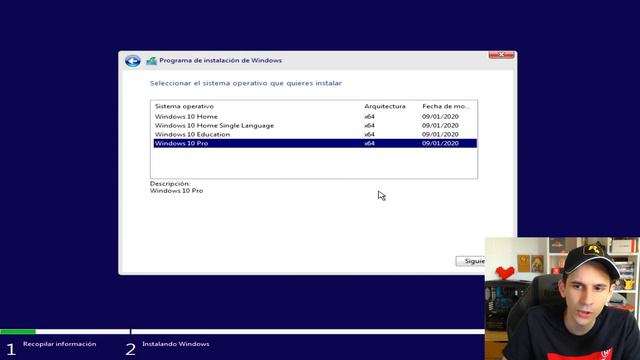Click the Recopilar información step label
The width and height of the screenshot is (640, 360).
[x=60, y=344]
